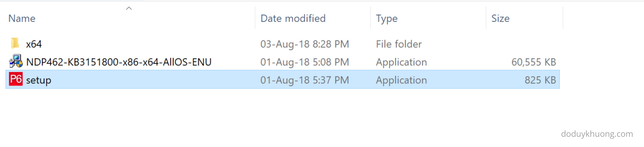Click Application type in the NDP462 row
This screenshot has width=644, height=147.
click(401, 62)
